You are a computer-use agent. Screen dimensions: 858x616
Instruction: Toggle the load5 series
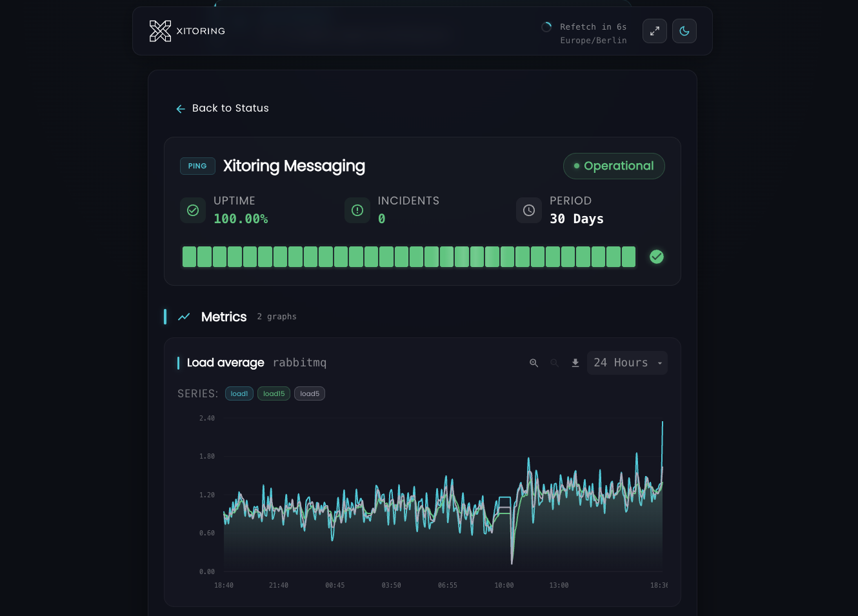pyautogui.click(x=310, y=393)
